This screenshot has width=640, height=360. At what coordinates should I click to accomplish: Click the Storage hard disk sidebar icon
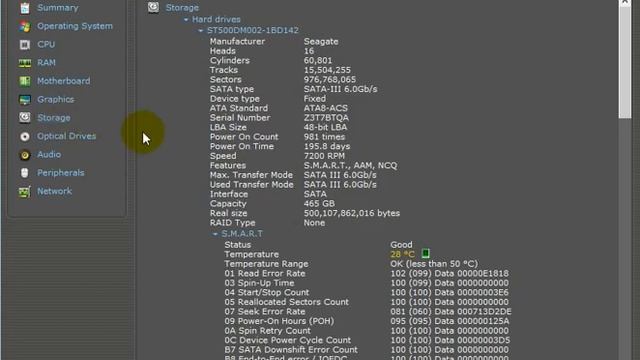coord(25,118)
